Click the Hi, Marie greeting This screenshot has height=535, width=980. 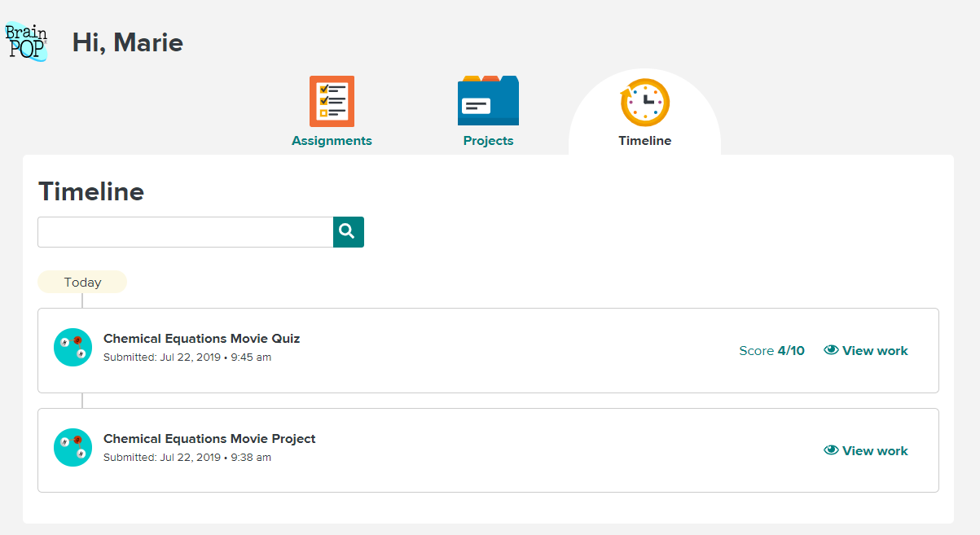click(127, 42)
